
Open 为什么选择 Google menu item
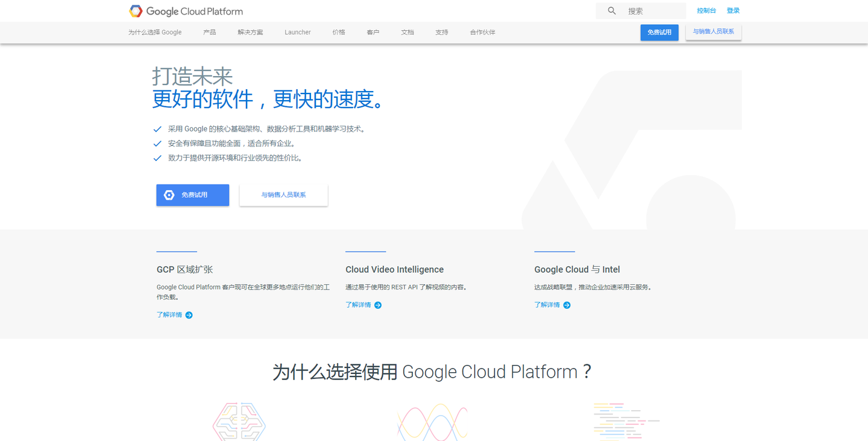tap(155, 33)
